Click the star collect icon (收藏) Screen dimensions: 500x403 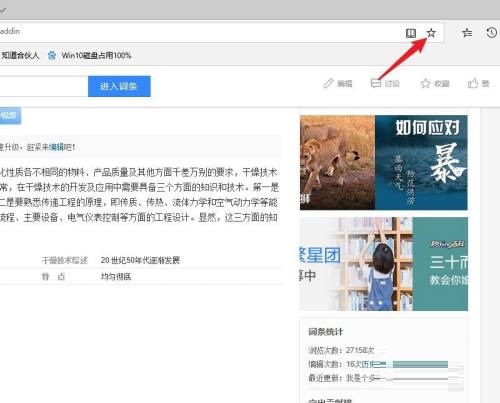point(426,83)
